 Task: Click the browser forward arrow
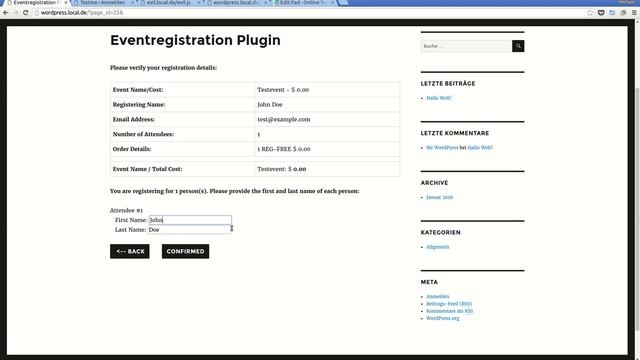[16, 13]
